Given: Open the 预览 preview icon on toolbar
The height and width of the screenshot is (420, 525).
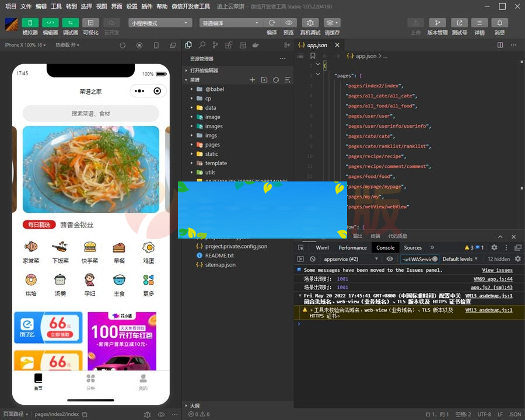Looking at the screenshot, I should [288, 23].
